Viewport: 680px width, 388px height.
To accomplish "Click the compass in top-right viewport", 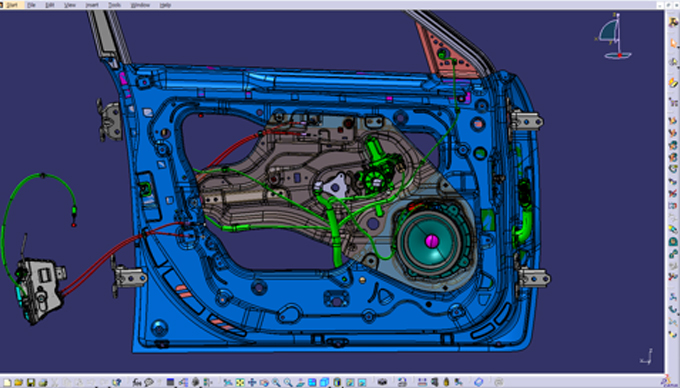I will coord(614,37).
